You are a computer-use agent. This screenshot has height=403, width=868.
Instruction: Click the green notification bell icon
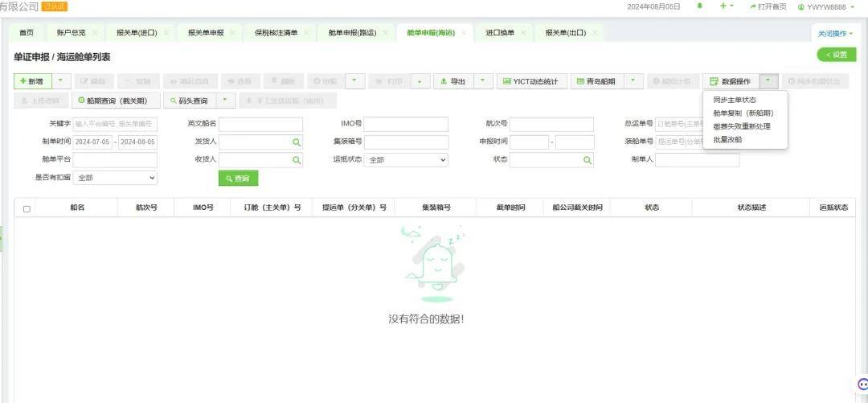(x=699, y=6)
